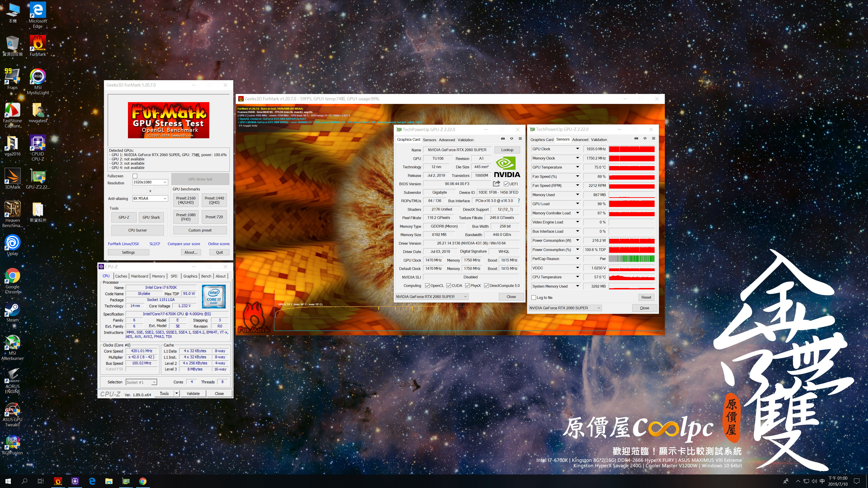
Task: Open the Resolution 1920x1080 dropdown in FurMark
Action: click(150, 182)
